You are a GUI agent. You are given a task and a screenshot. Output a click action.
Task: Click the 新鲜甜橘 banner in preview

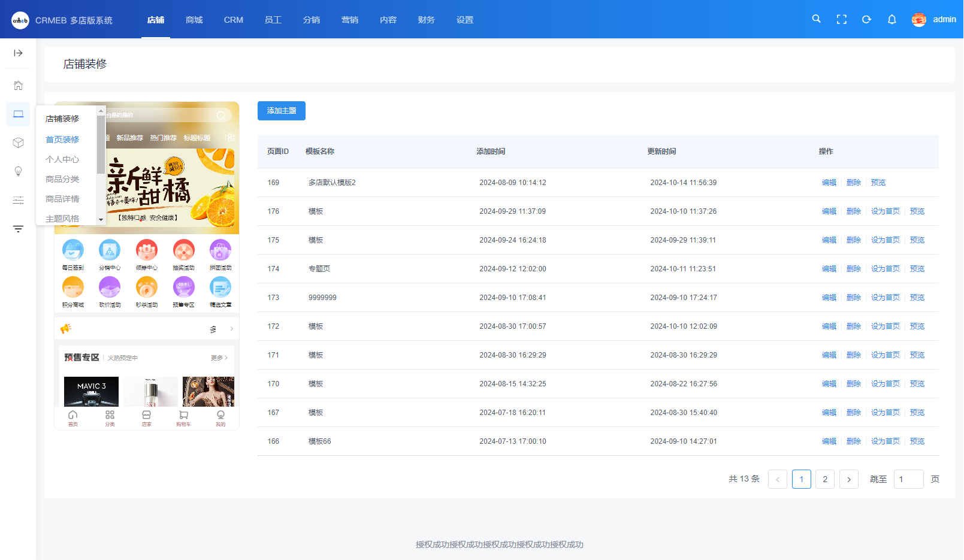click(170, 187)
